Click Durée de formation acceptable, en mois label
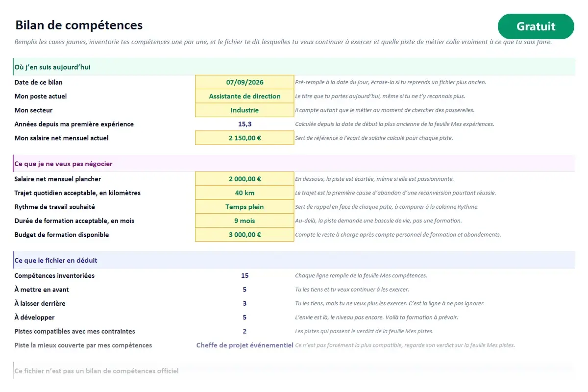The image size is (588, 392). coord(74,220)
